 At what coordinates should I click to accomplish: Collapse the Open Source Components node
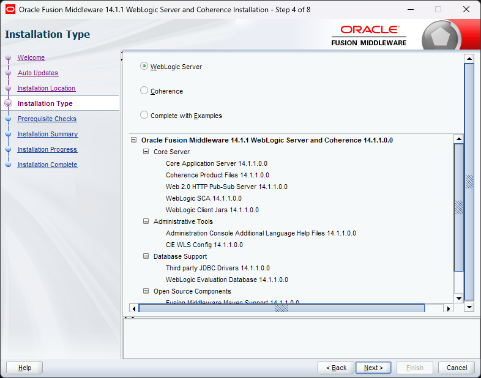click(146, 291)
